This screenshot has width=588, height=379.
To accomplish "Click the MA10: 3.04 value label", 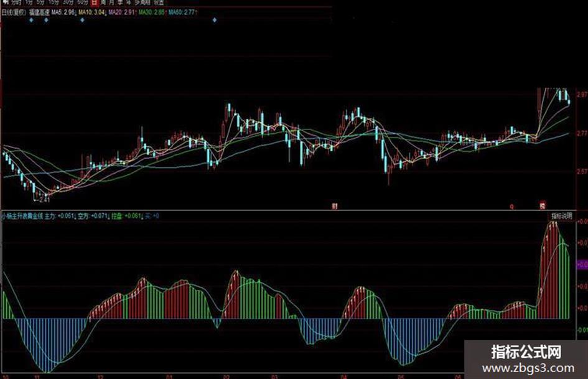I will tap(92, 12).
